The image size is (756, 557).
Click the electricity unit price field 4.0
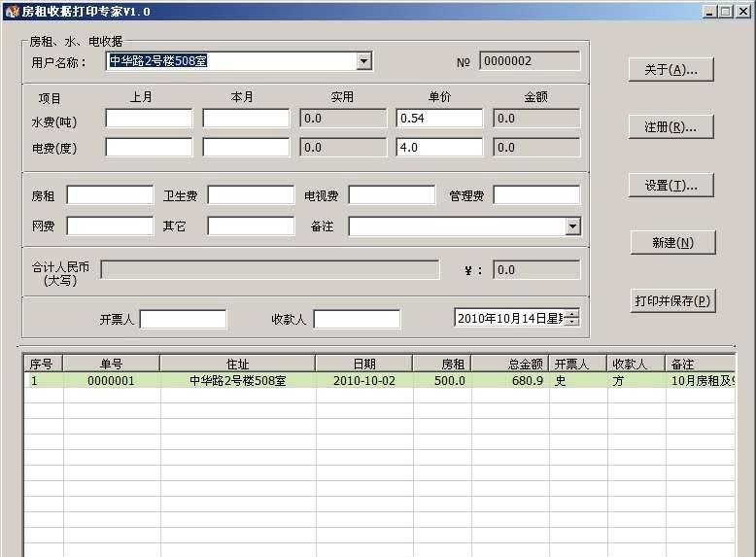(439, 148)
